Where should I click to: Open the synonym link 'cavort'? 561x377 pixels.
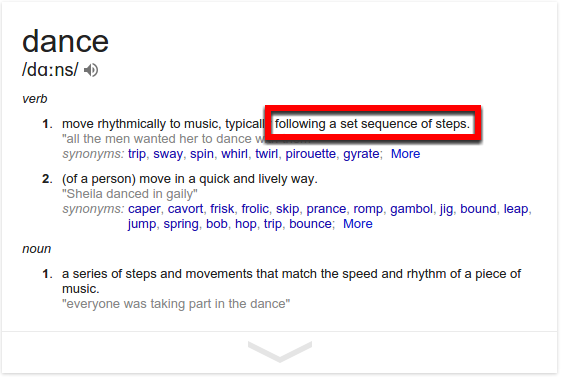185,209
